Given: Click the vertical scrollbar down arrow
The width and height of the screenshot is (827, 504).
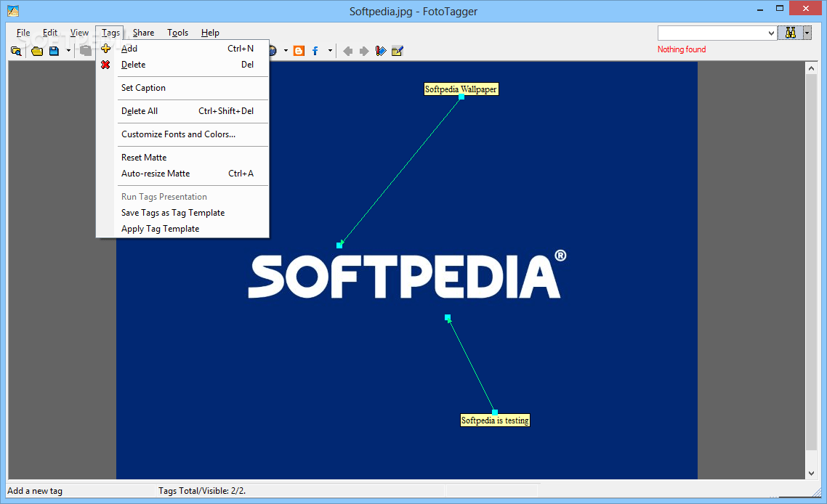Looking at the screenshot, I should point(811,473).
